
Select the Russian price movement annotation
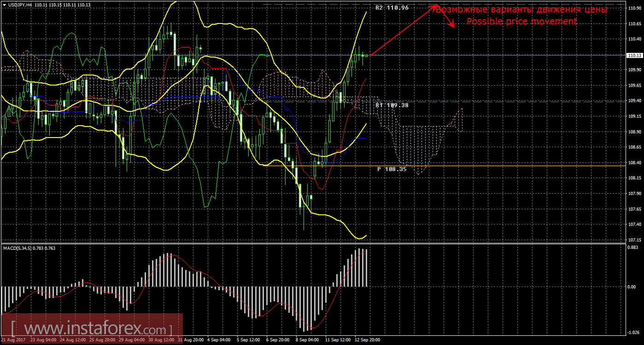pyautogui.click(x=521, y=10)
